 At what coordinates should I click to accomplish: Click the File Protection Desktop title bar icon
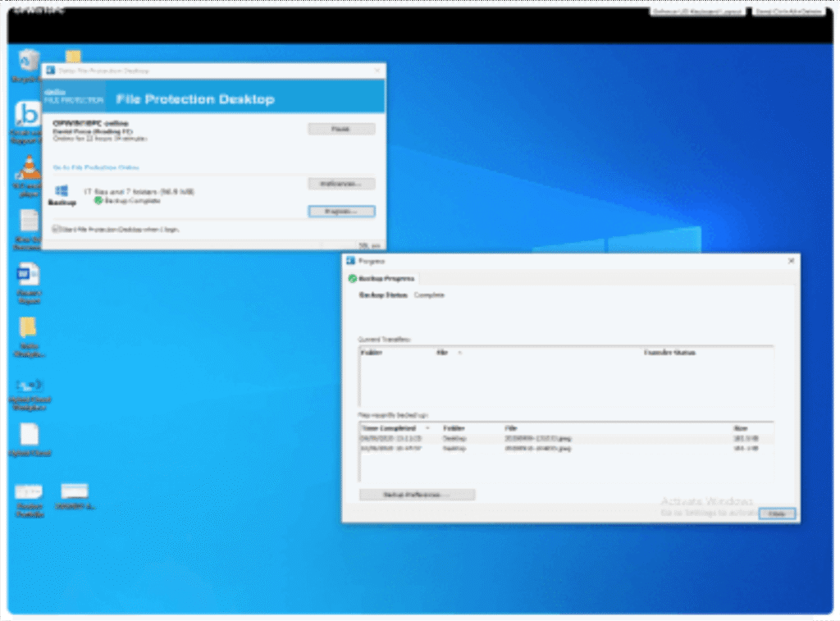pyautogui.click(x=51, y=71)
